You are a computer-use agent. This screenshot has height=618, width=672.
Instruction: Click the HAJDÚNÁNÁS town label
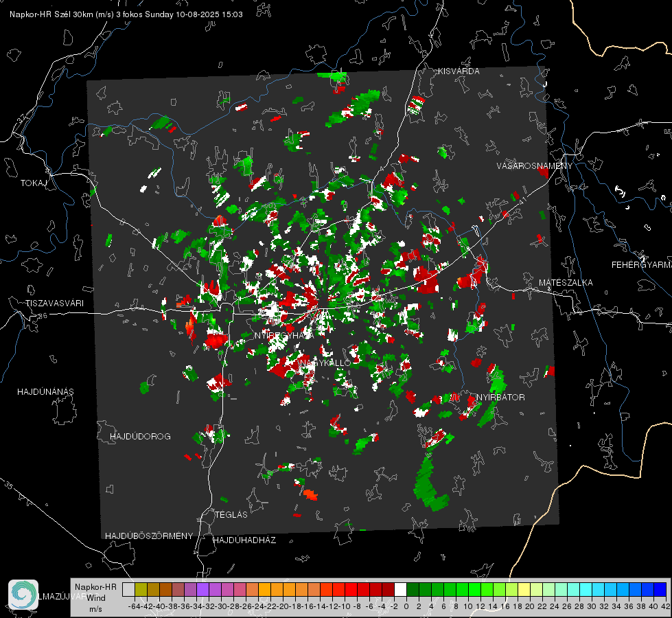coord(45,391)
